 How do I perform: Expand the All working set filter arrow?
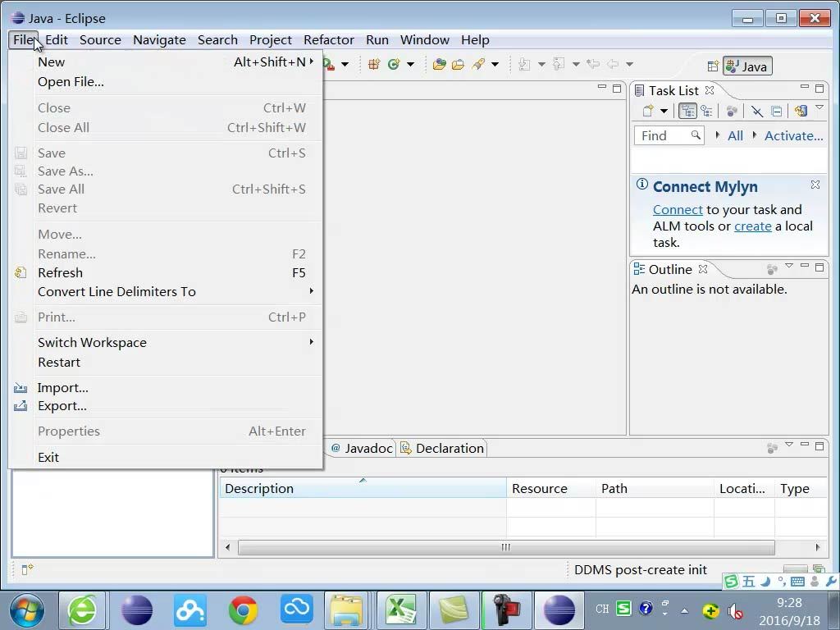(x=717, y=135)
